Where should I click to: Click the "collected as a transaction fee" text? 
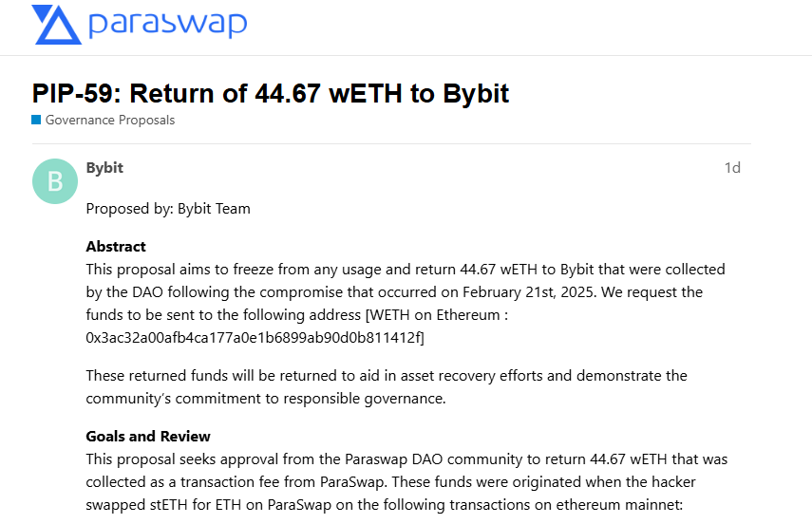tap(191, 482)
